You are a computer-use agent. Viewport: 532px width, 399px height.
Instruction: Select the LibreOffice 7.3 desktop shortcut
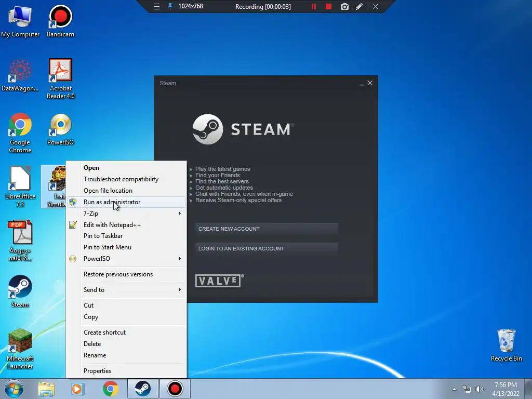click(x=20, y=187)
